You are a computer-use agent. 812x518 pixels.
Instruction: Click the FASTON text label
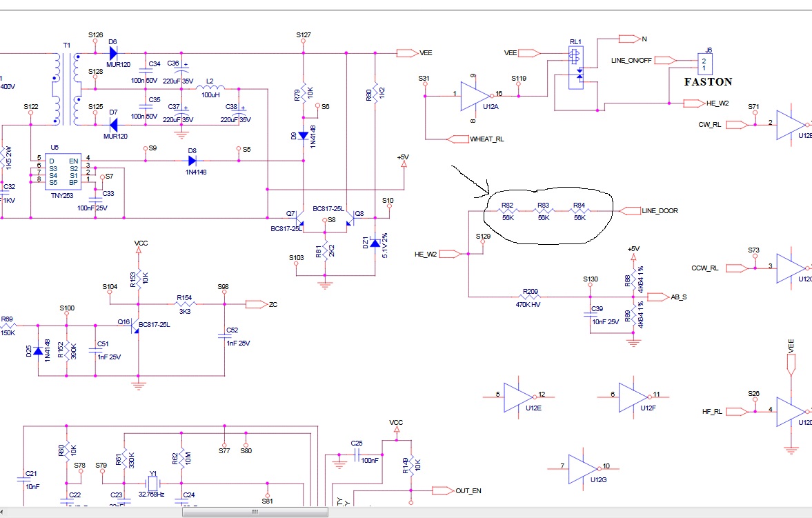pos(708,81)
